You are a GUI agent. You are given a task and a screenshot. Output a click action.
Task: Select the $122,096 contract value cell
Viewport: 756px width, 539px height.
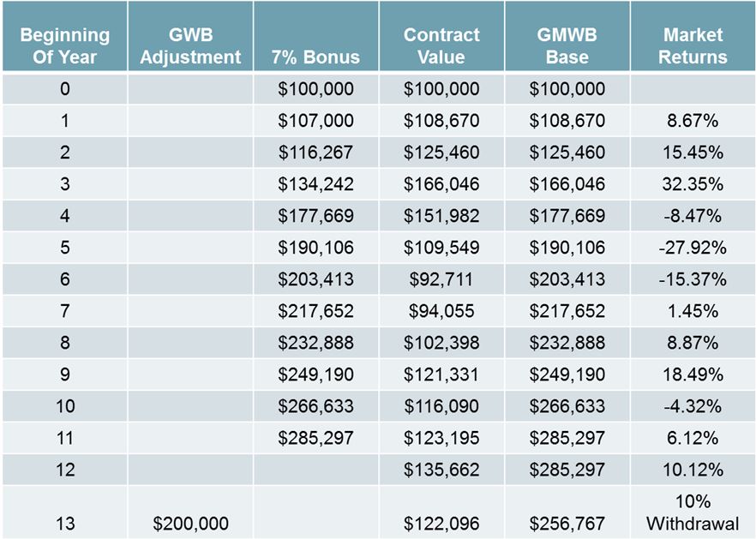click(x=441, y=523)
